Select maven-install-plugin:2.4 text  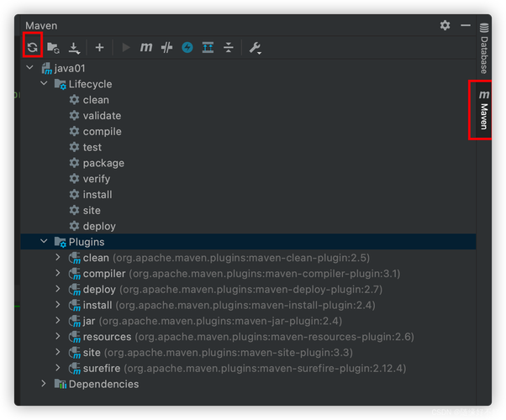[x=313, y=305]
